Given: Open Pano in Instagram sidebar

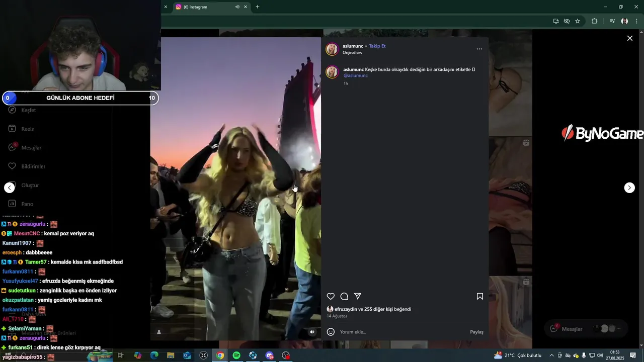Looking at the screenshot, I should point(21,204).
